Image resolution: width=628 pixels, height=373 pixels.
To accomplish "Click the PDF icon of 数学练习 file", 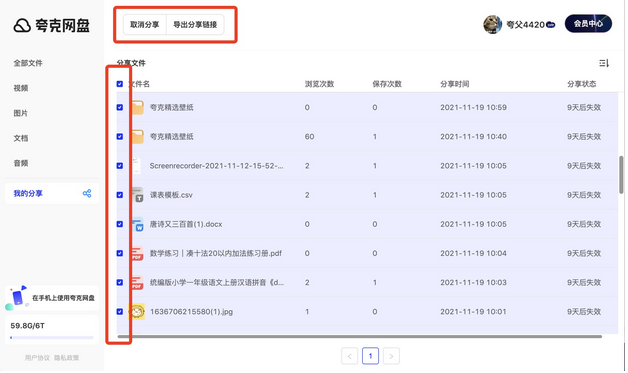I will (x=137, y=254).
